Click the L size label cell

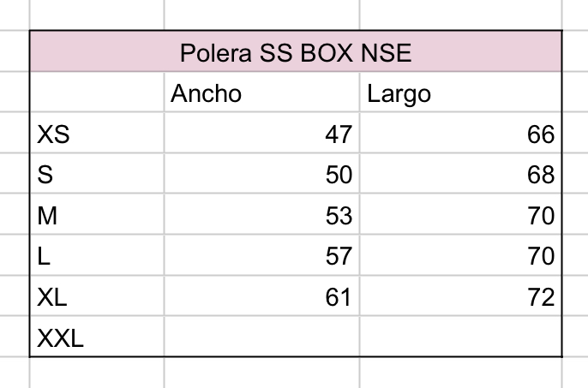click(97, 256)
